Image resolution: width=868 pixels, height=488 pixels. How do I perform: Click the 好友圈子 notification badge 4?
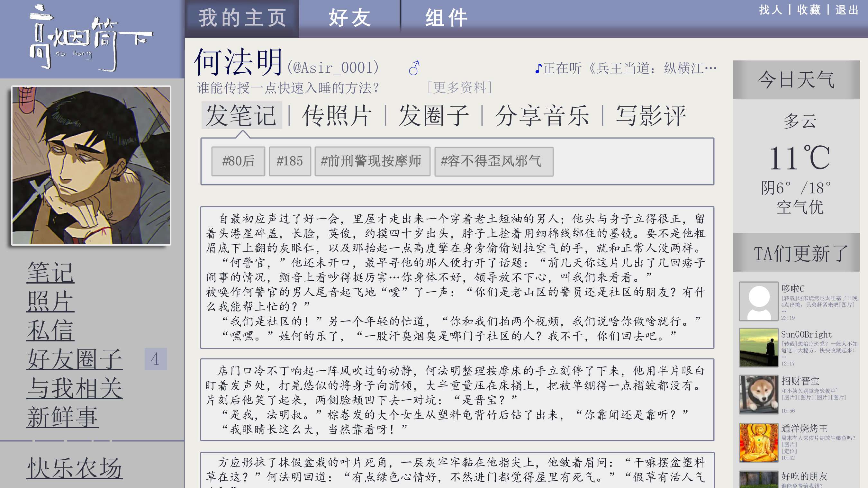point(155,359)
